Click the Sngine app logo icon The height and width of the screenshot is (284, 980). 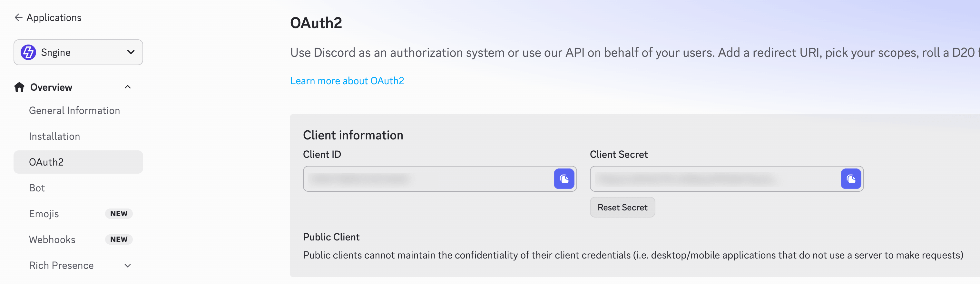28,52
